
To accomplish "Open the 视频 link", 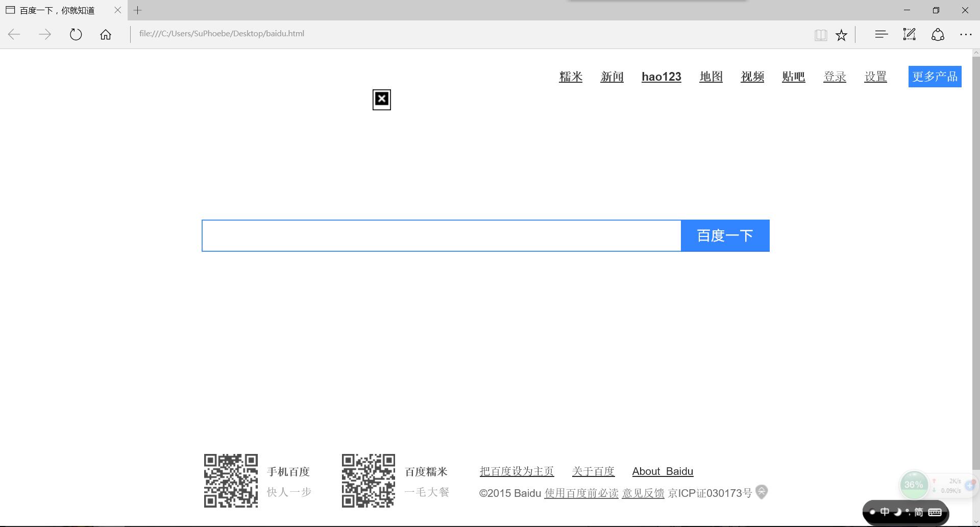I will tap(752, 77).
